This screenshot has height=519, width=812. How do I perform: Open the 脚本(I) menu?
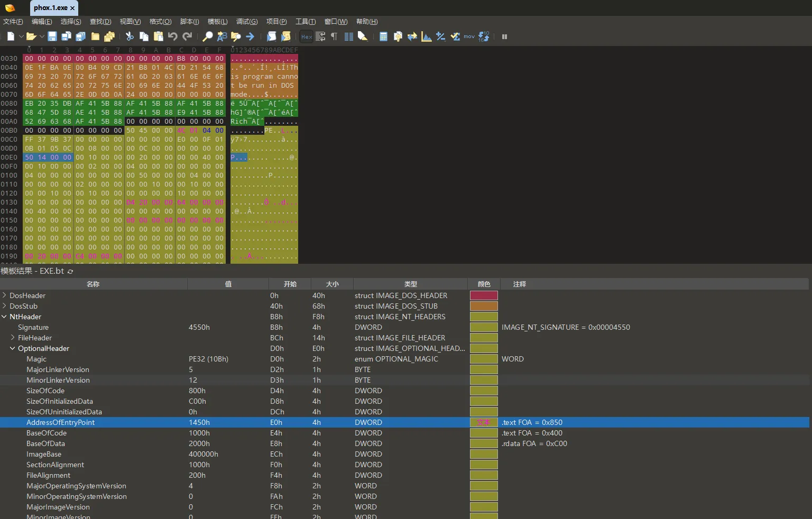pyautogui.click(x=190, y=22)
